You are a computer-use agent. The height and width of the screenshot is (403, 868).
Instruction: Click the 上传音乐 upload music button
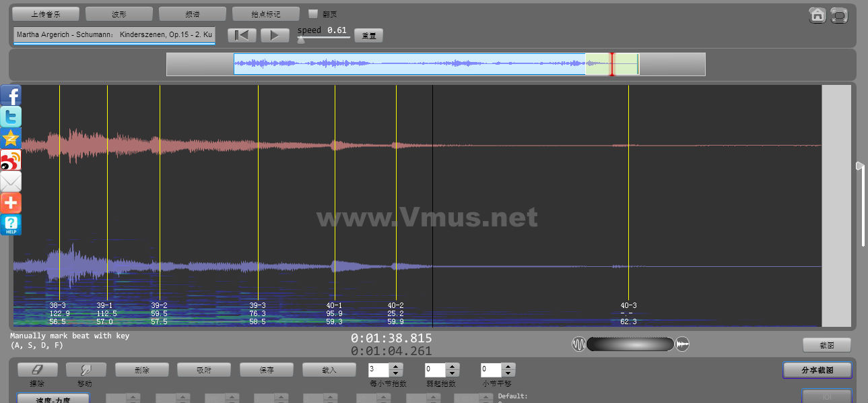(x=46, y=14)
